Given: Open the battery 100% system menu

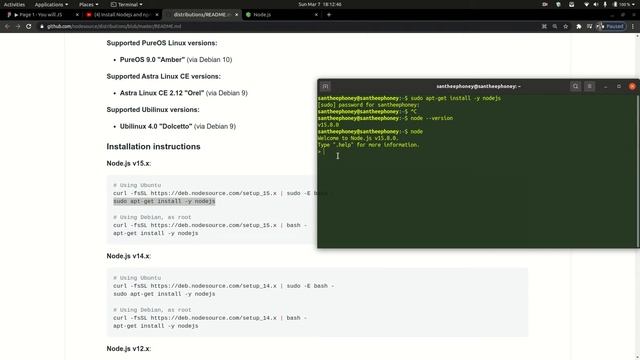Looking at the screenshot, I should pos(624,4).
